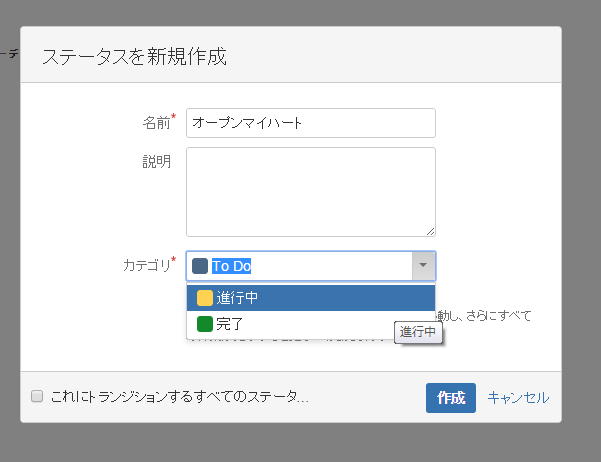The height and width of the screenshot is (462, 601).
Task: Select the 完了 category option
Action: tap(311, 324)
